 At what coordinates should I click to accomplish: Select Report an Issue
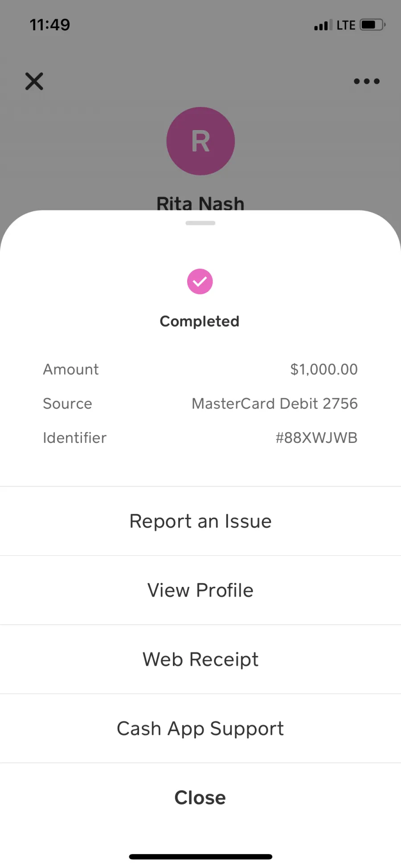point(200,521)
